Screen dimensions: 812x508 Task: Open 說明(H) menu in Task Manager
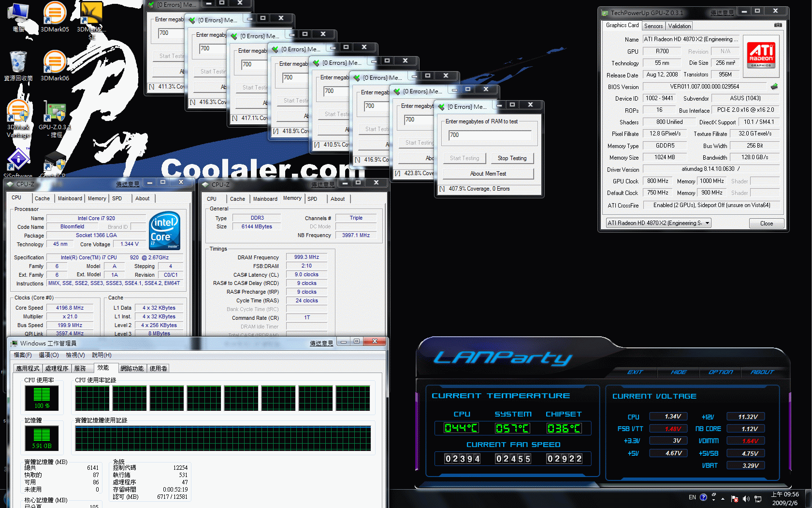[x=101, y=355]
